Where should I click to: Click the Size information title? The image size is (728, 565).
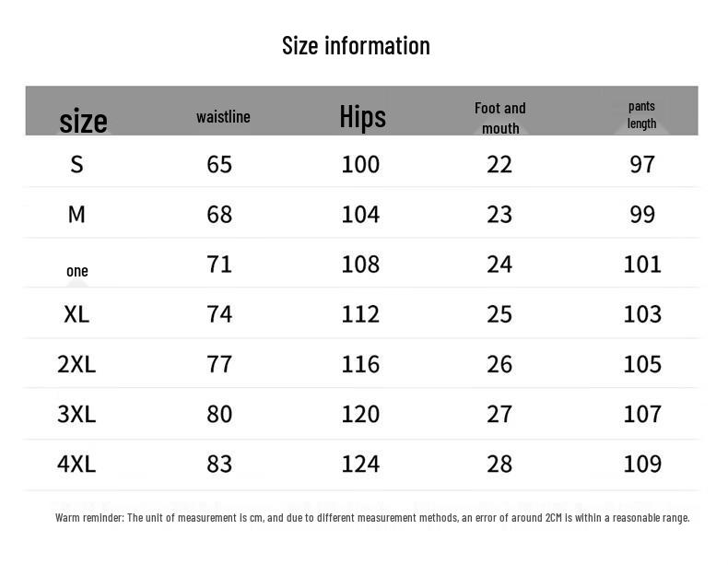click(356, 46)
